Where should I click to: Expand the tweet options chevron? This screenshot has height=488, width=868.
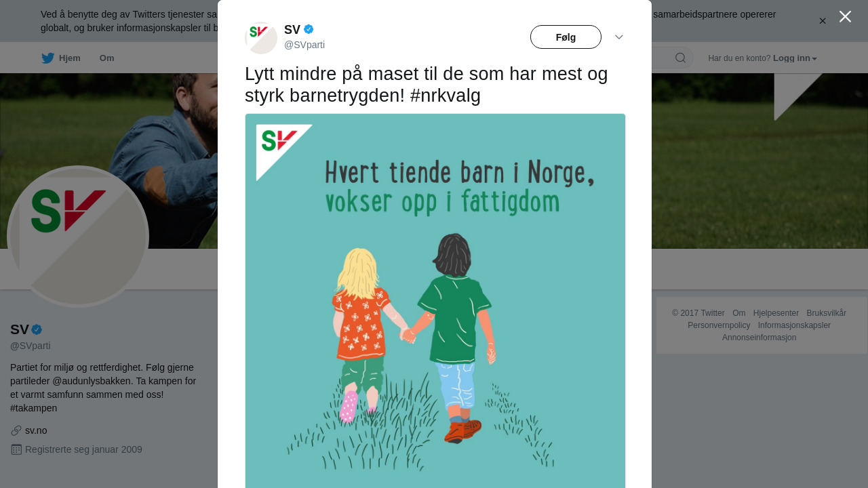pyautogui.click(x=619, y=37)
